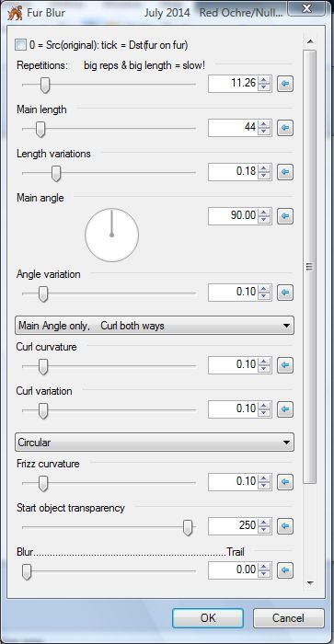Increase Curl variation with the up stepper
334x644 pixels.
[265, 405]
